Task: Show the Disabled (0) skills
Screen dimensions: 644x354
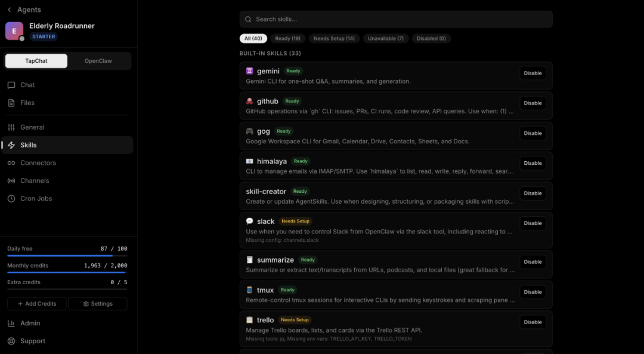Action: (x=431, y=39)
